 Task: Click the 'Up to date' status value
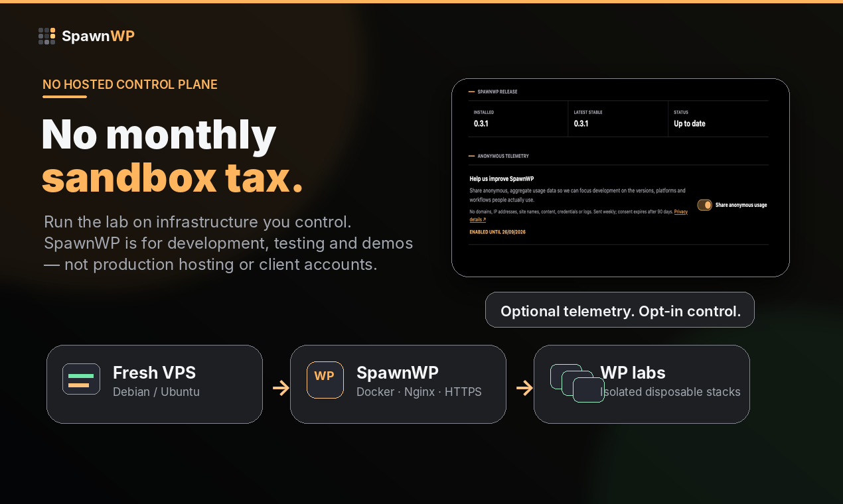click(x=690, y=123)
